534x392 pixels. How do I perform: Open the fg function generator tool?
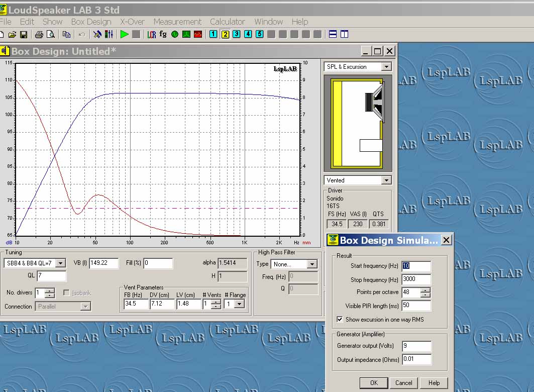(163, 34)
